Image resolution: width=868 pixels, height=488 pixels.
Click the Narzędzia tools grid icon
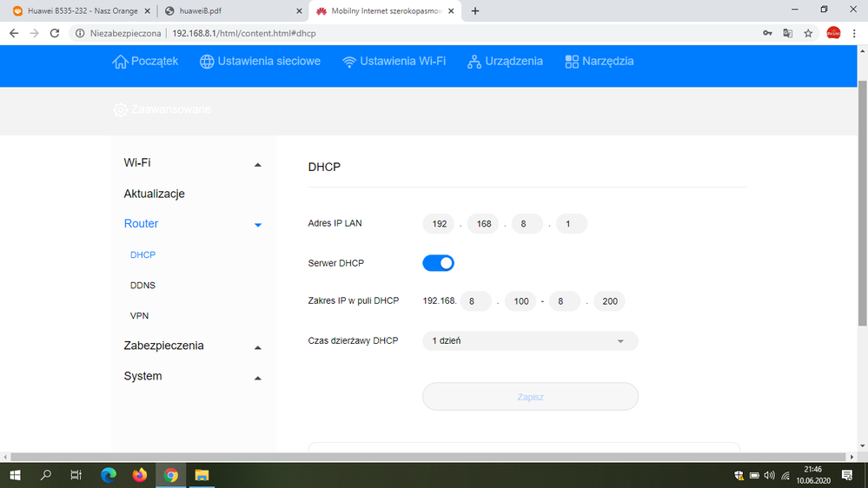tap(572, 62)
